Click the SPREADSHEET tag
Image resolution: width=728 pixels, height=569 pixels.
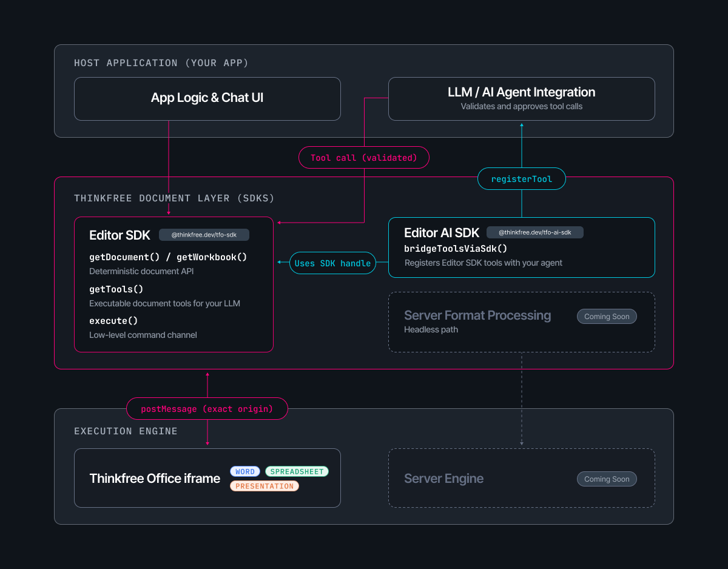point(297,471)
